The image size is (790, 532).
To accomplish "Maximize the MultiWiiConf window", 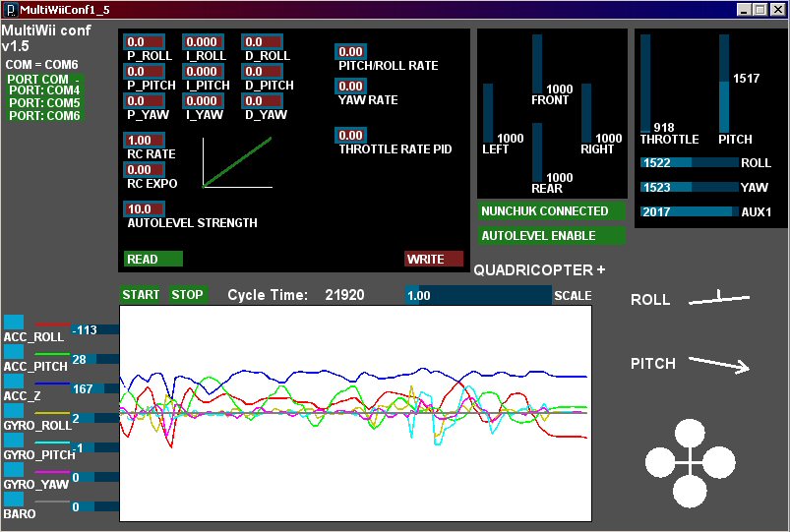I will click(760, 10).
